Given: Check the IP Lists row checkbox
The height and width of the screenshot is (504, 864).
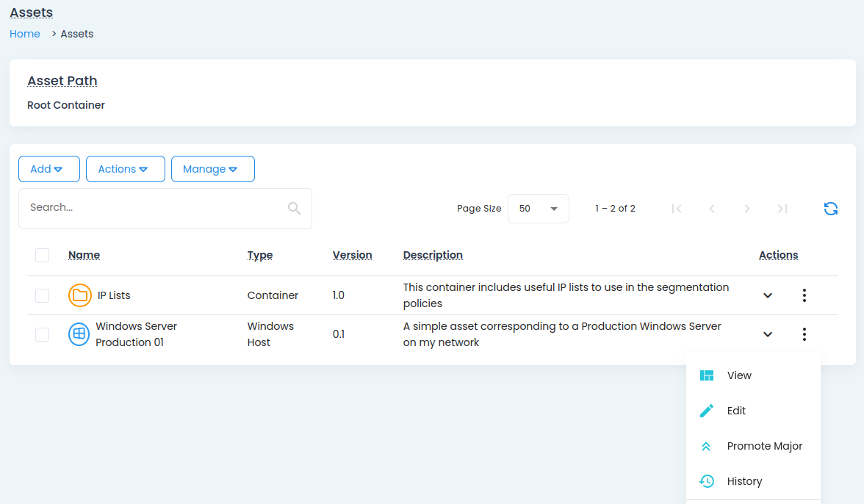Looking at the screenshot, I should click(x=43, y=295).
